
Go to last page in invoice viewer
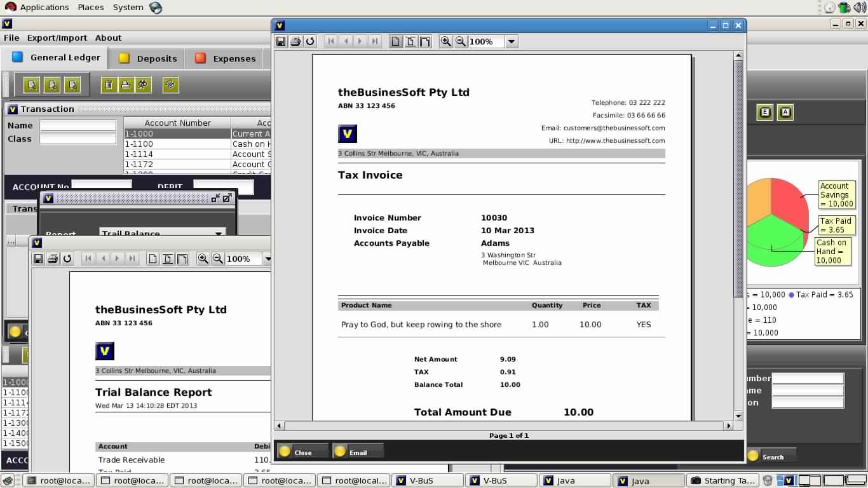click(374, 41)
